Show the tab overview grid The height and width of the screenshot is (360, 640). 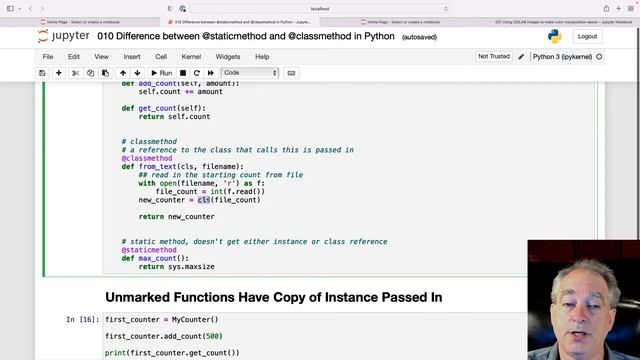(x=631, y=9)
